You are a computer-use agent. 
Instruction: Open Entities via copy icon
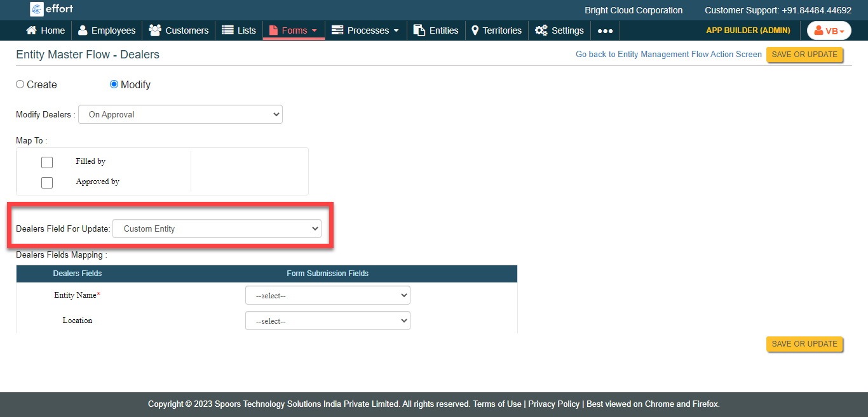pyautogui.click(x=419, y=30)
